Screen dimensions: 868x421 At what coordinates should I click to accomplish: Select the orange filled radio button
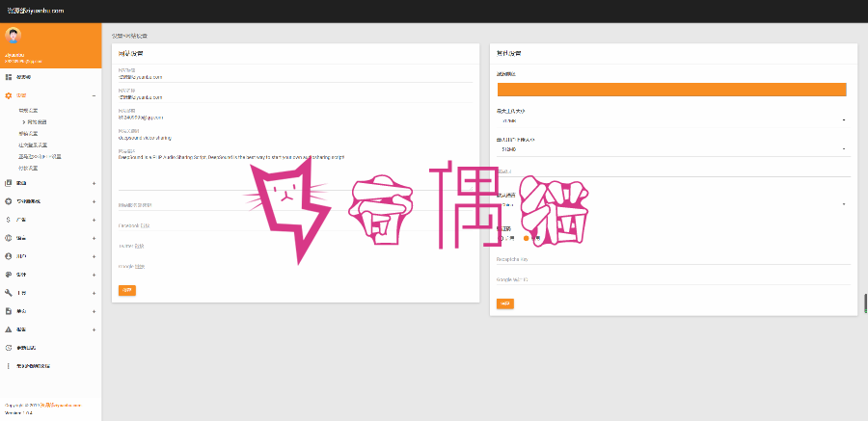click(x=526, y=238)
